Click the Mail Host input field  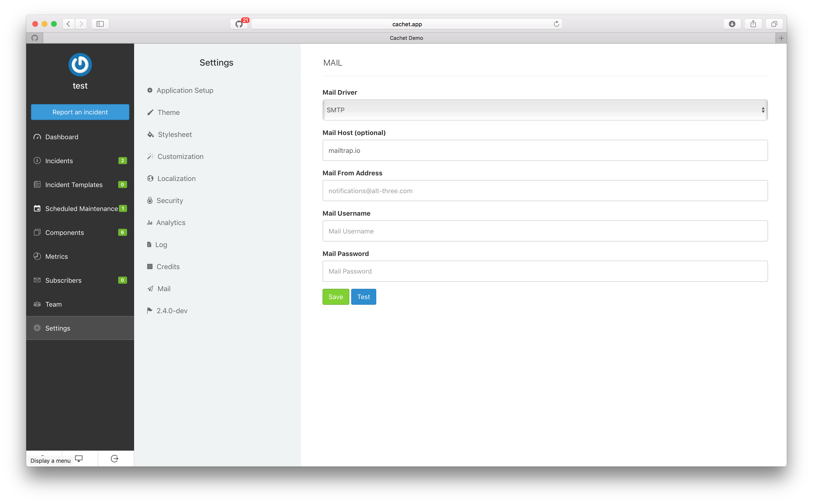tap(545, 150)
